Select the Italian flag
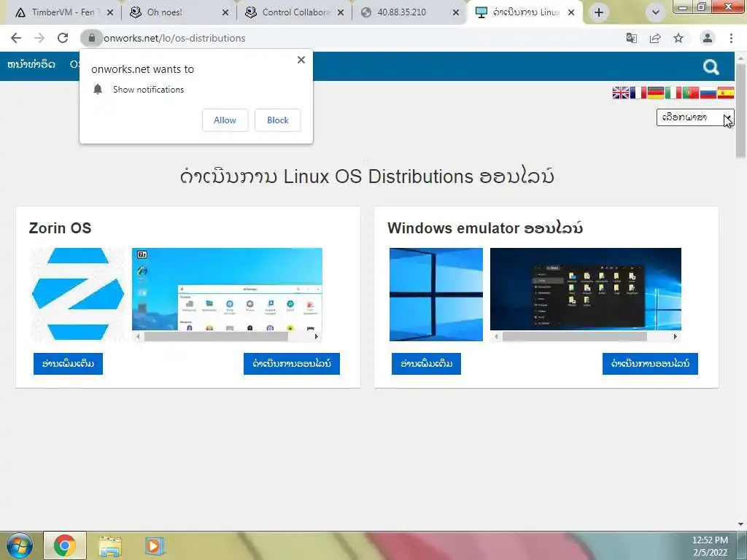 (x=673, y=93)
